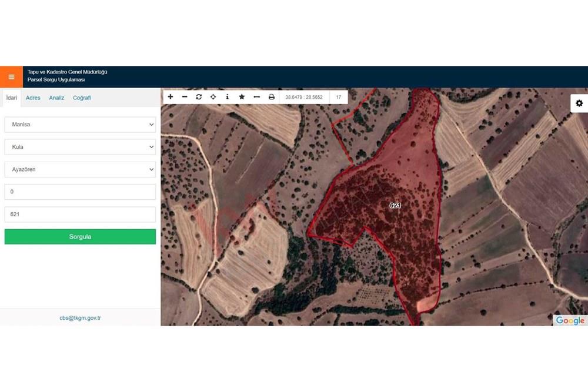Open the Coğrafi tab
This screenshot has height=392, width=588.
[x=82, y=98]
